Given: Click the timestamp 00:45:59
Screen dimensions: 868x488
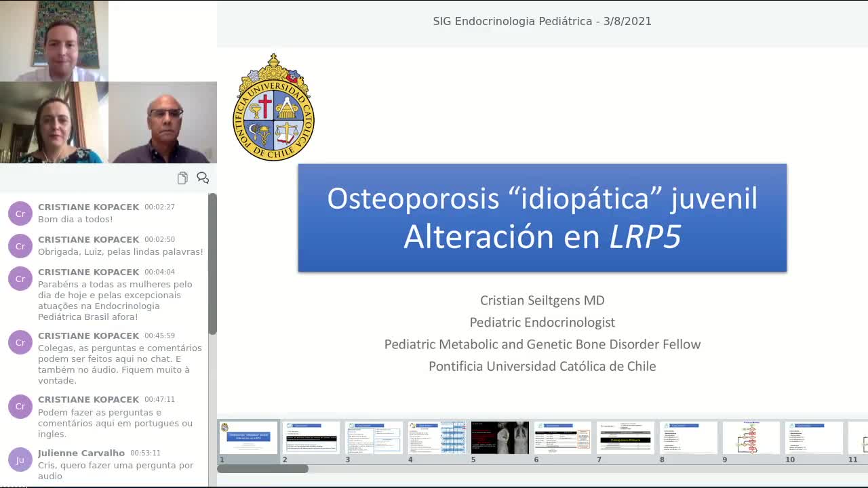Looking at the screenshot, I should 159,335.
